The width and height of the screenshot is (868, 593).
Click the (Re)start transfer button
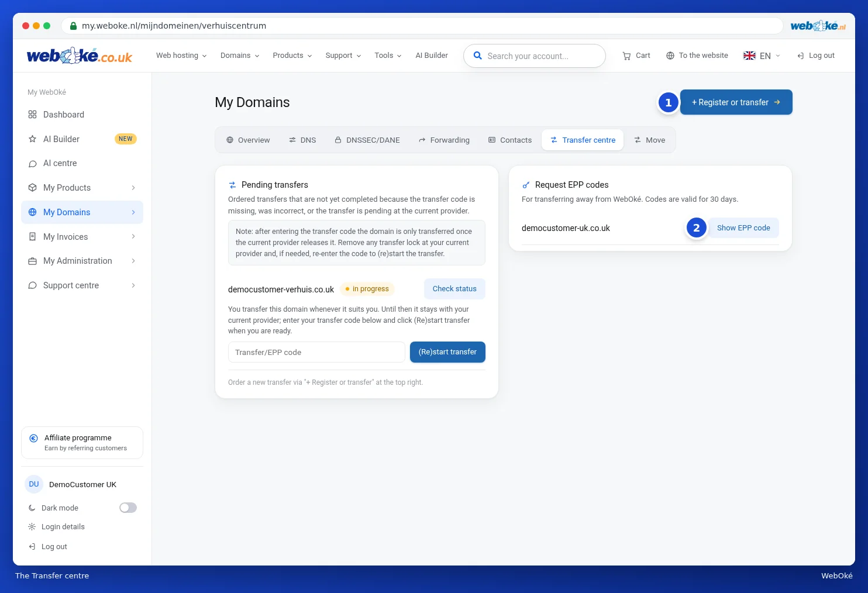(x=447, y=352)
